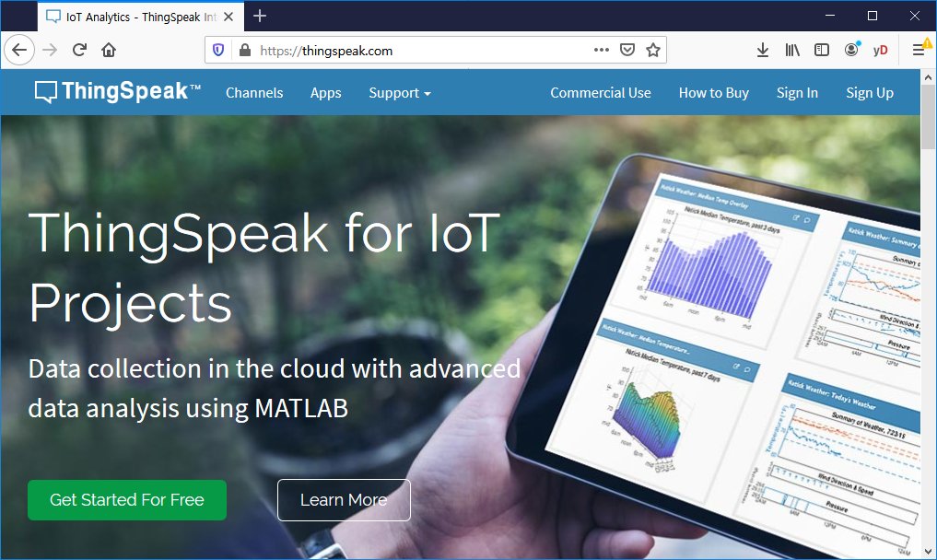Click the page vertical scrollbar thumb
The image size is (937, 560).
(928, 117)
